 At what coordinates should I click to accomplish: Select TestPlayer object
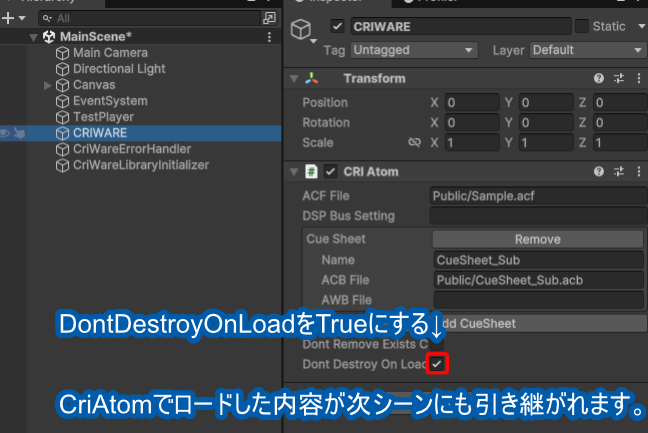(x=103, y=117)
